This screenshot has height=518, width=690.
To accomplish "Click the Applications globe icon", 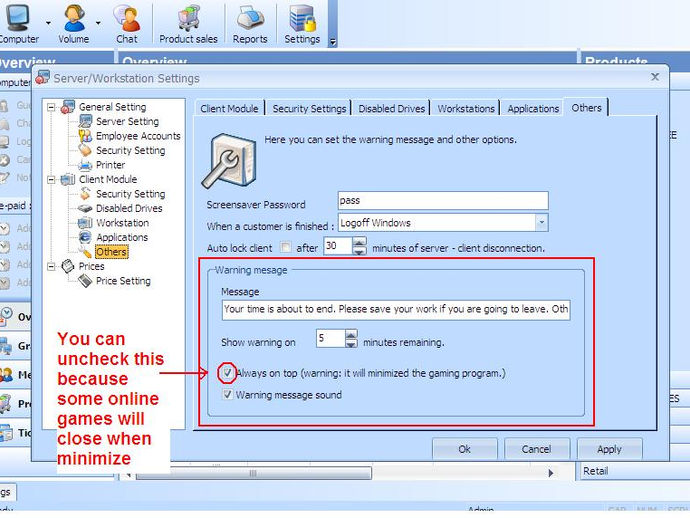I will point(85,237).
